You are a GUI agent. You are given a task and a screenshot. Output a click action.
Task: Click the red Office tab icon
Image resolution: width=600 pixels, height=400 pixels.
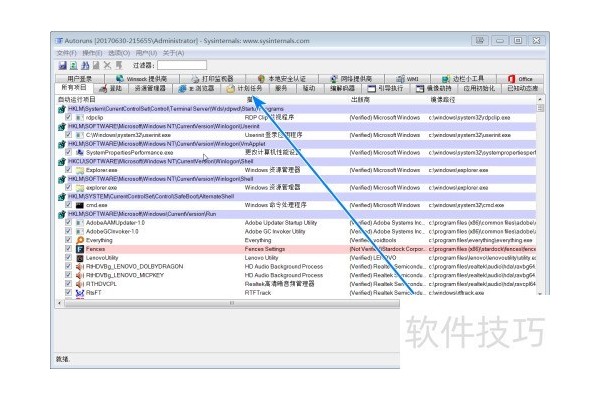tap(511, 79)
